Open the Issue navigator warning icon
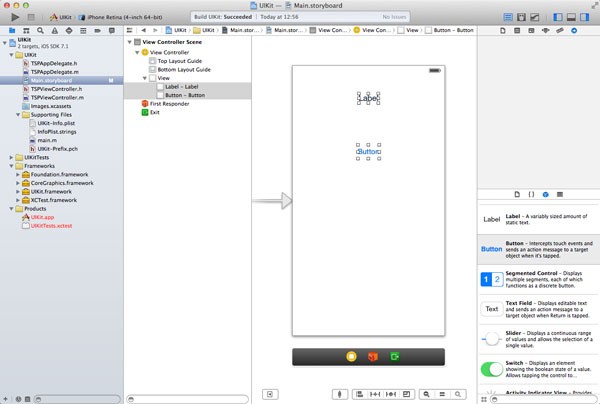Screen dimensions: 600x404 pos(55,31)
